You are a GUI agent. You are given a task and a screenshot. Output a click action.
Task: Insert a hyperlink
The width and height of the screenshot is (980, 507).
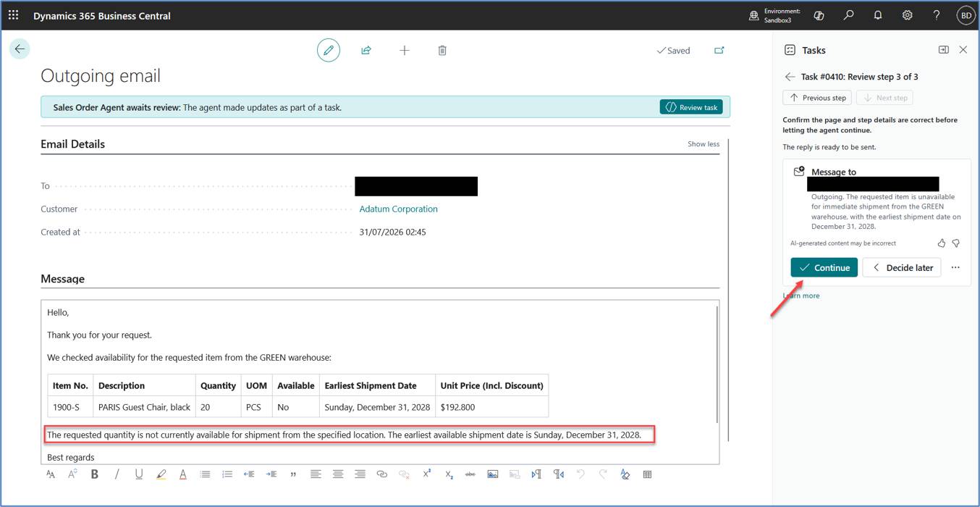(382, 474)
